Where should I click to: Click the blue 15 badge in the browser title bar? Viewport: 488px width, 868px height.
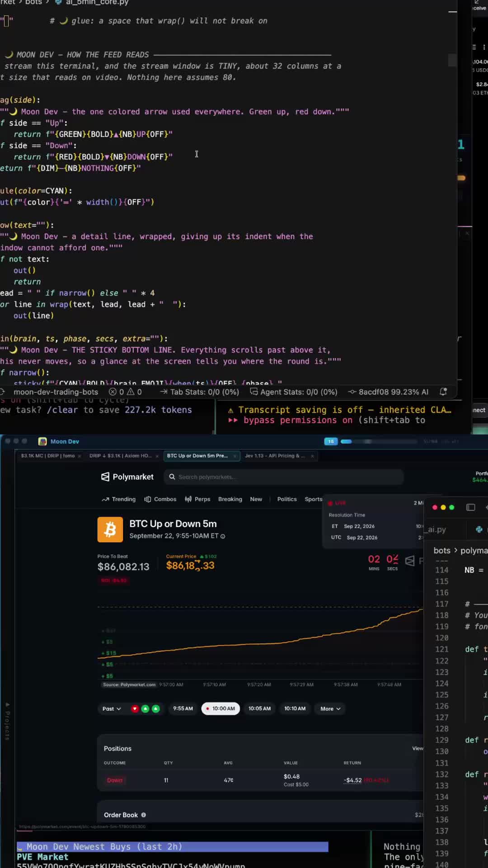pyautogui.click(x=331, y=442)
